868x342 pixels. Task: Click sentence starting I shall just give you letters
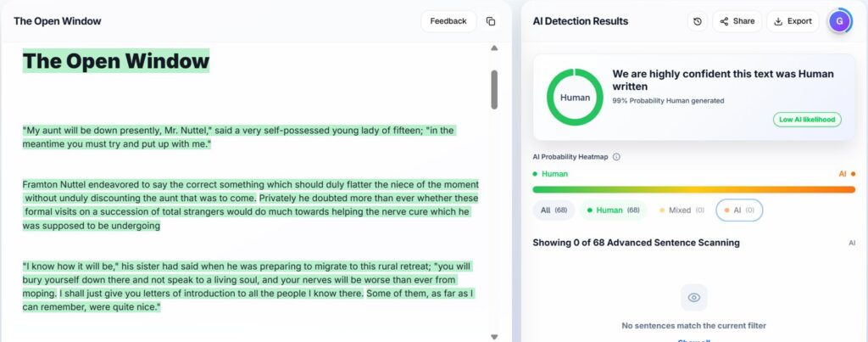tap(211, 293)
